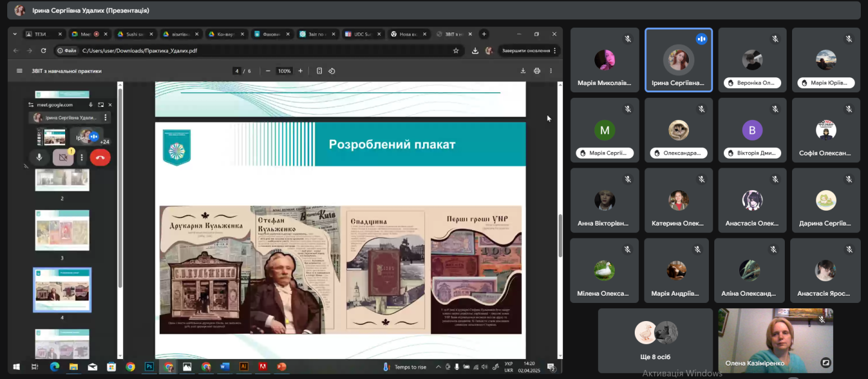868x379 pixels.
Task: Click Завершити оновлення button
Action: click(526, 51)
